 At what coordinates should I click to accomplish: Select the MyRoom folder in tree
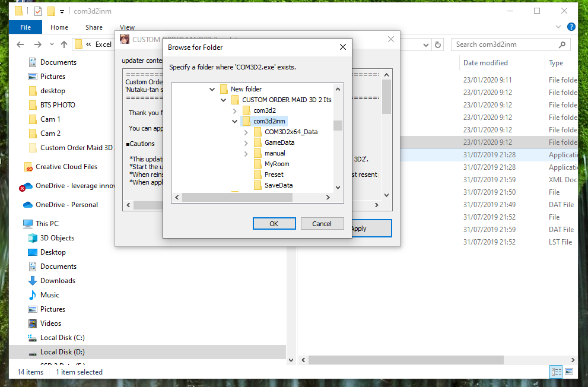(x=276, y=164)
